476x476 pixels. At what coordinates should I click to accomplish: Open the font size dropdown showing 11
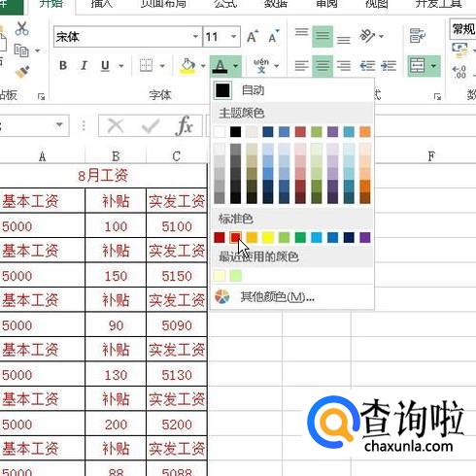(221, 37)
